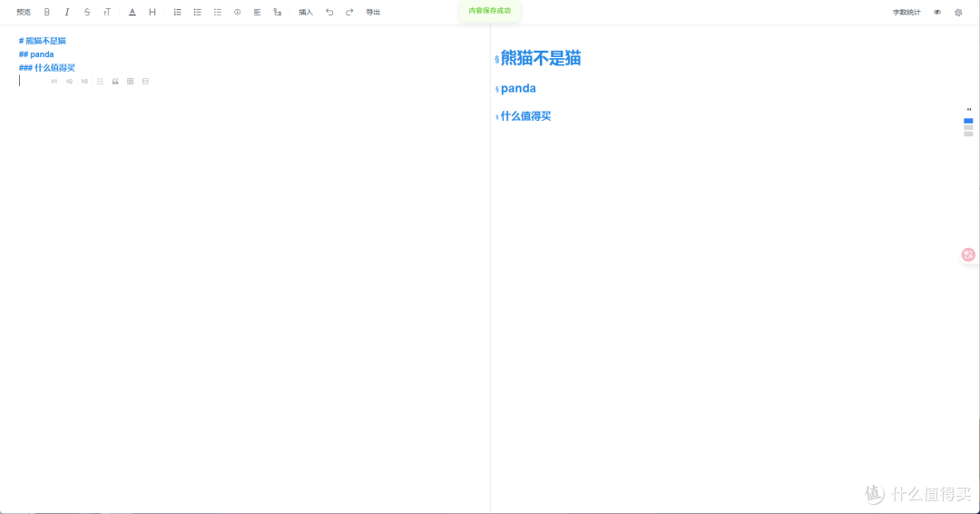Insert a blockquote from the floating toolbar
980x514 pixels.
[x=115, y=82]
